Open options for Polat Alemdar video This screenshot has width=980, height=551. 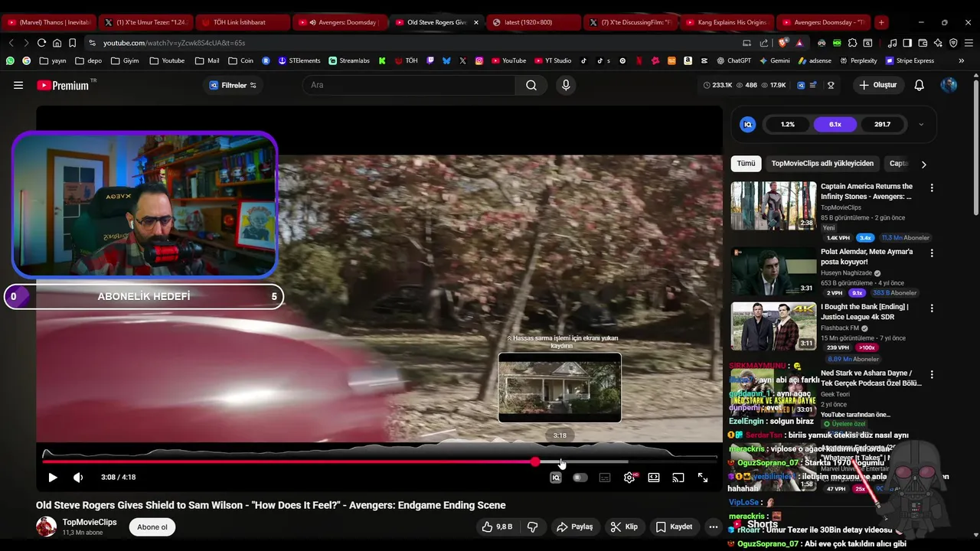coord(932,253)
